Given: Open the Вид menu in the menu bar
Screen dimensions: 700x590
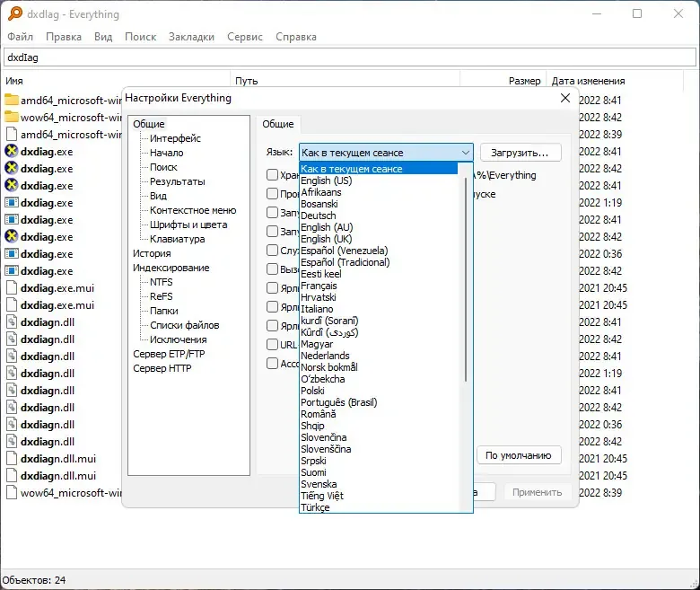Looking at the screenshot, I should pos(103,37).
